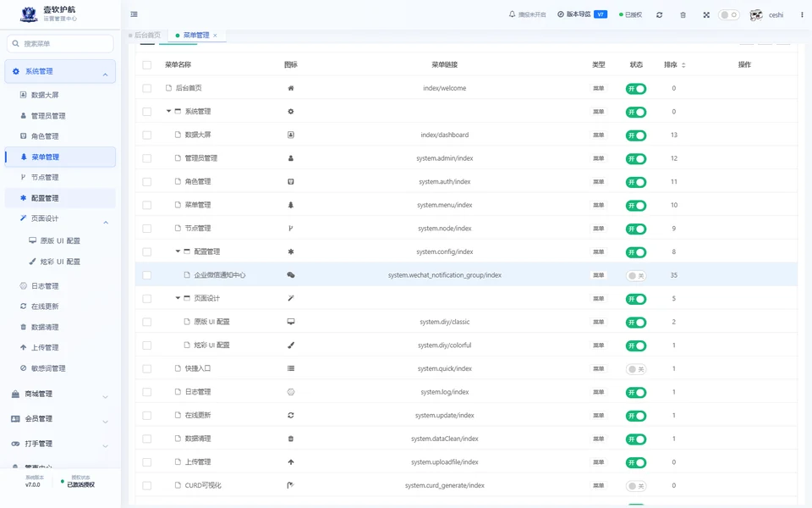Close the 菜单管理 tab

215,36
